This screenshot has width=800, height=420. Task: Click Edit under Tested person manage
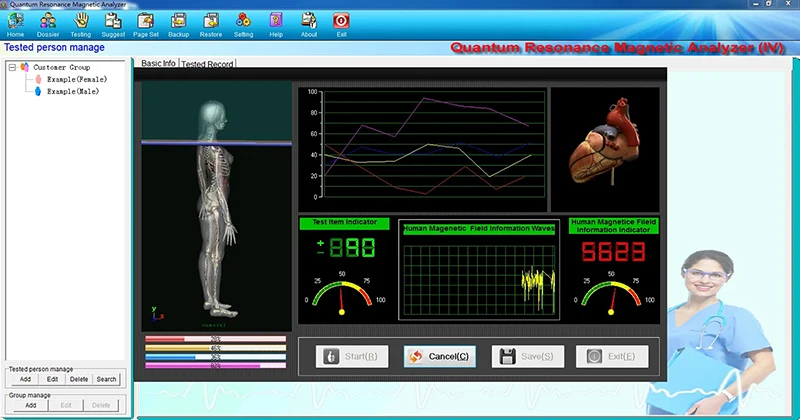click(x=52, y=379)
